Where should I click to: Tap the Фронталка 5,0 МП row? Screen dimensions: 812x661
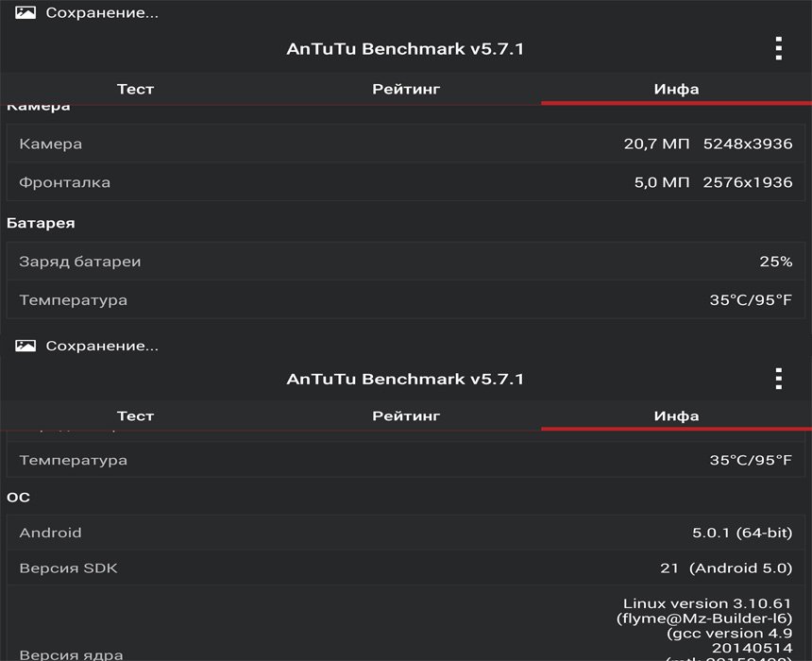point(406,182)
